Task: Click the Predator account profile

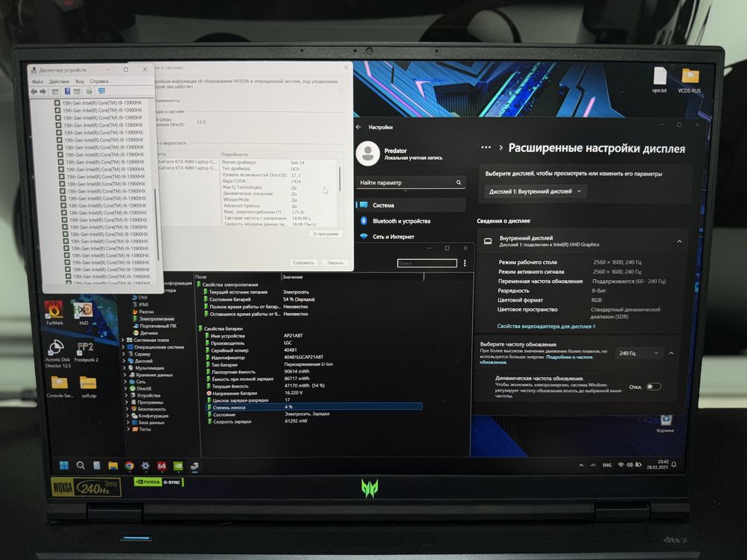Action: 400,154
